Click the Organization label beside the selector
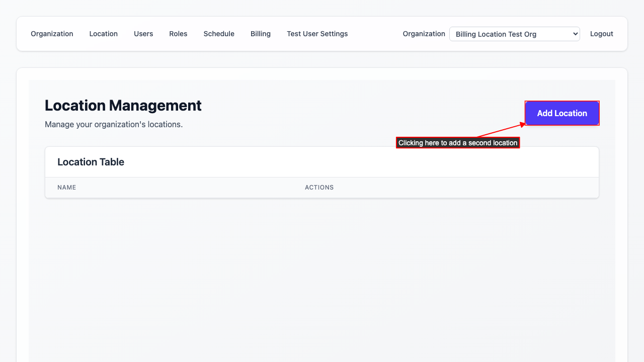This screenshot has width=644, height=362. [x=424, y=34]
